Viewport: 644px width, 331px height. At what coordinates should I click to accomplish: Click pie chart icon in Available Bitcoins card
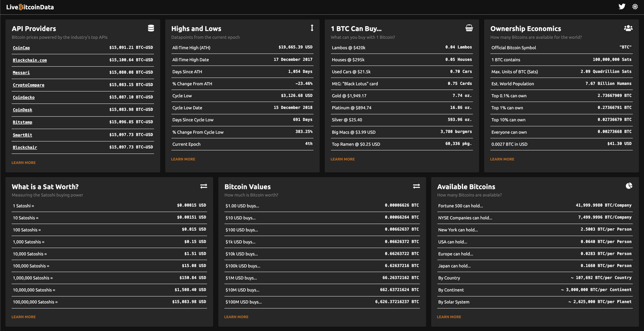tap(629, 186)
